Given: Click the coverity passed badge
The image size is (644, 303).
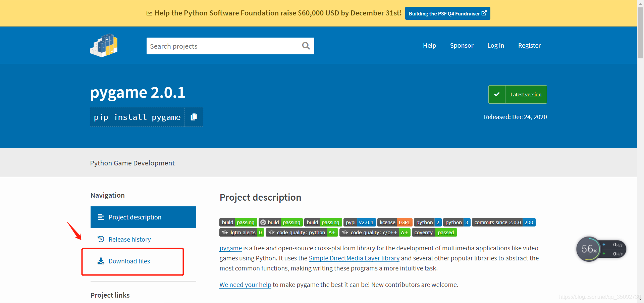Looking at the screenshot, I should 434,233.
